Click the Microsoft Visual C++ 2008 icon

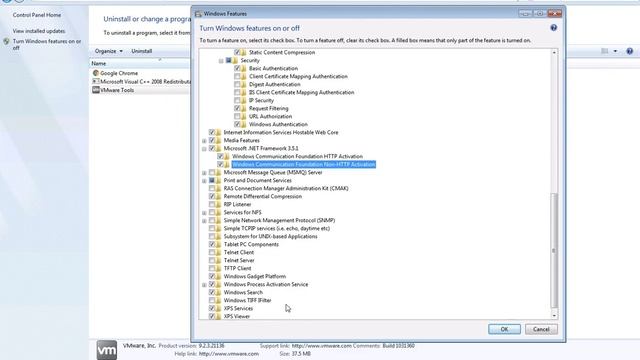click(x=96, y=81)
